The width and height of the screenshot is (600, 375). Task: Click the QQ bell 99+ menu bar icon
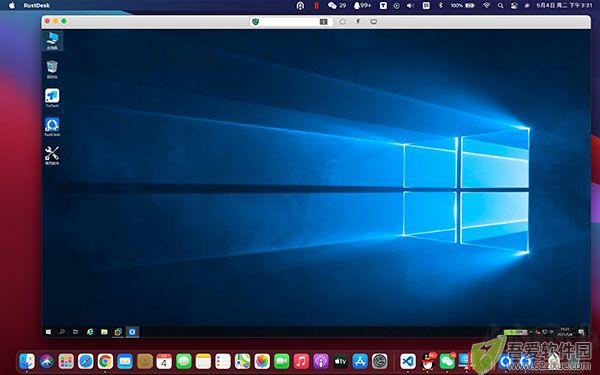(x=362, y=5)
